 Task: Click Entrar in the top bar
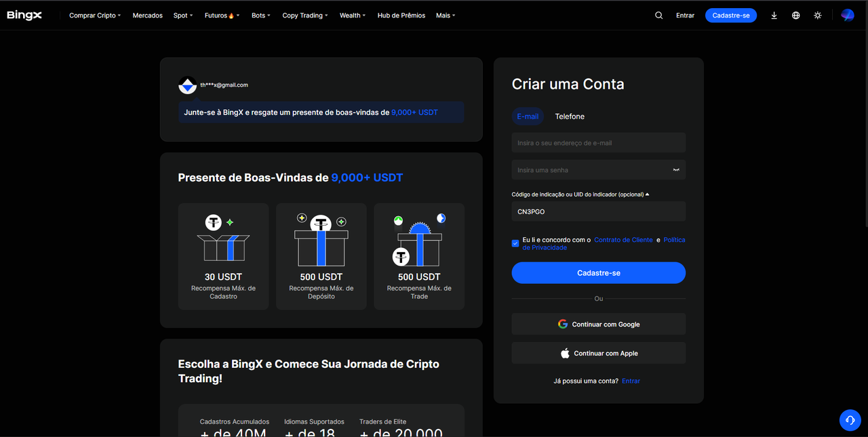[685, 15]
